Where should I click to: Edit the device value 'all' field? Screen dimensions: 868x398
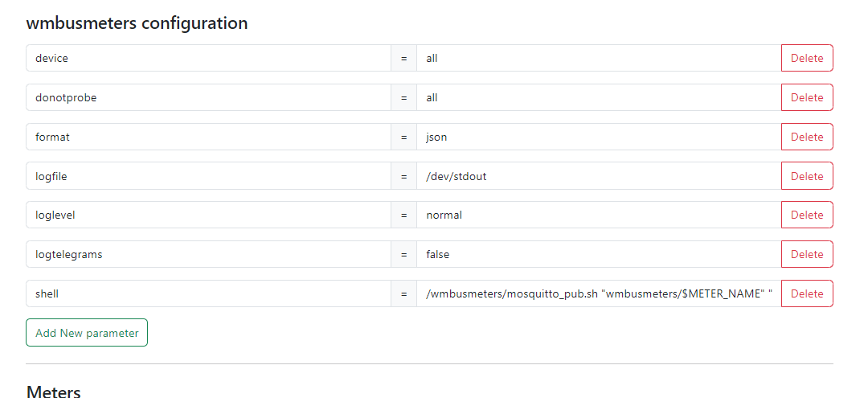599,58
